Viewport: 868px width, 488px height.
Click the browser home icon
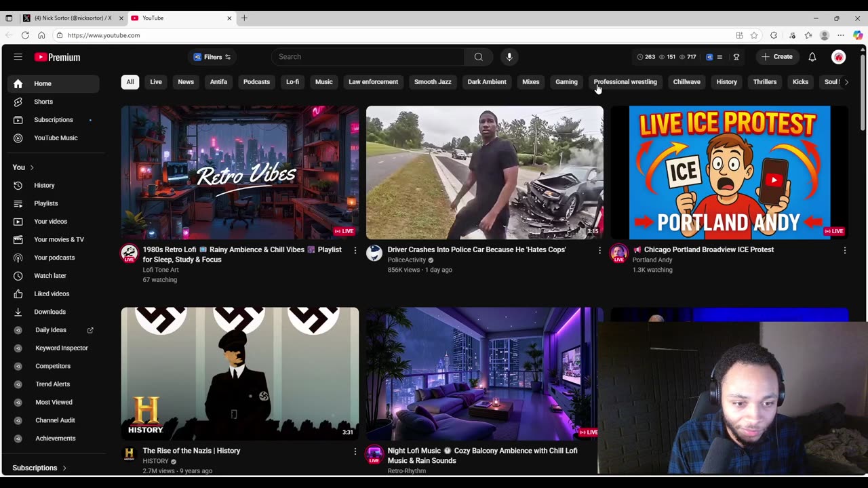tap(41, 35)
